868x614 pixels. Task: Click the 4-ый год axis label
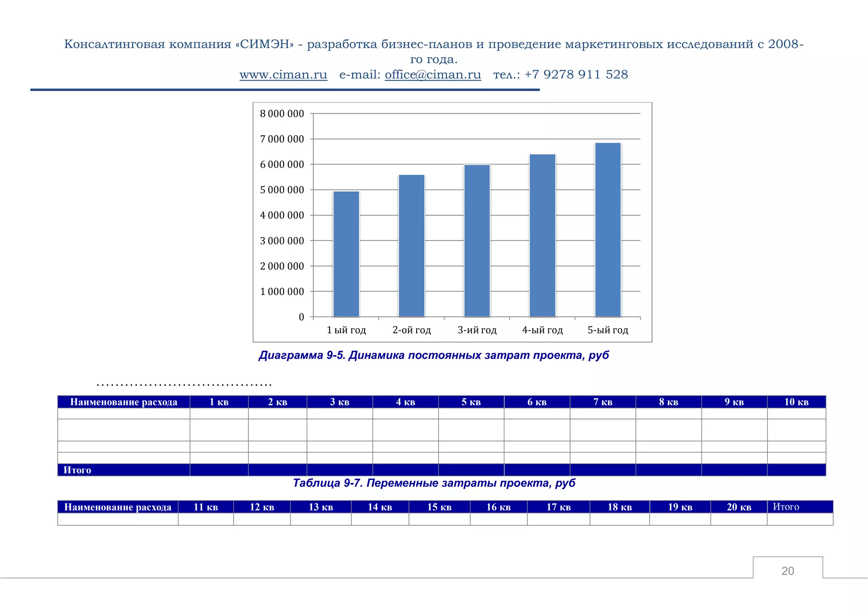[x=542, y=330]
